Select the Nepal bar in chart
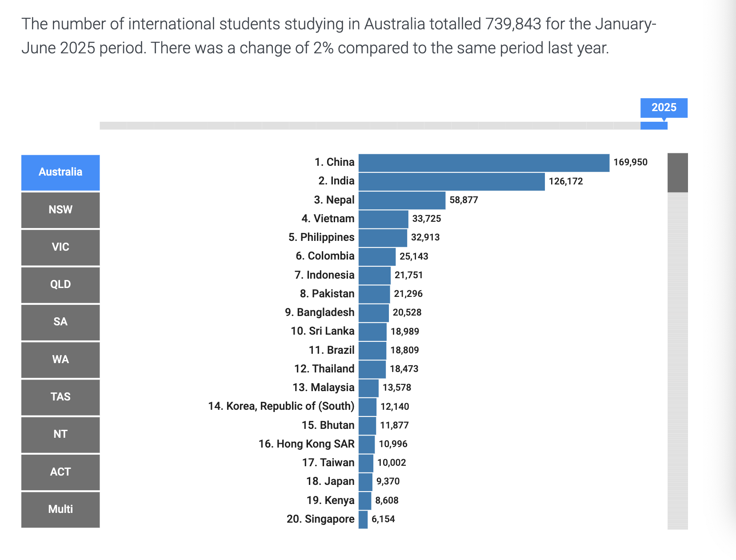736x560 pixels. pyautogui.click(x=402, y=200)
